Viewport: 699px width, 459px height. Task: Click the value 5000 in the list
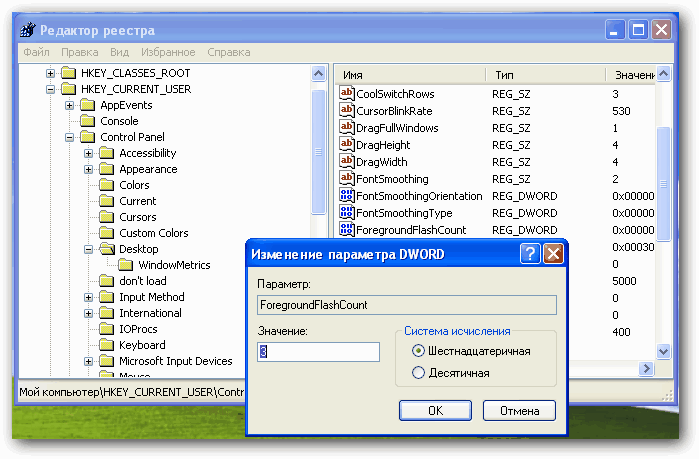point(624,281)
